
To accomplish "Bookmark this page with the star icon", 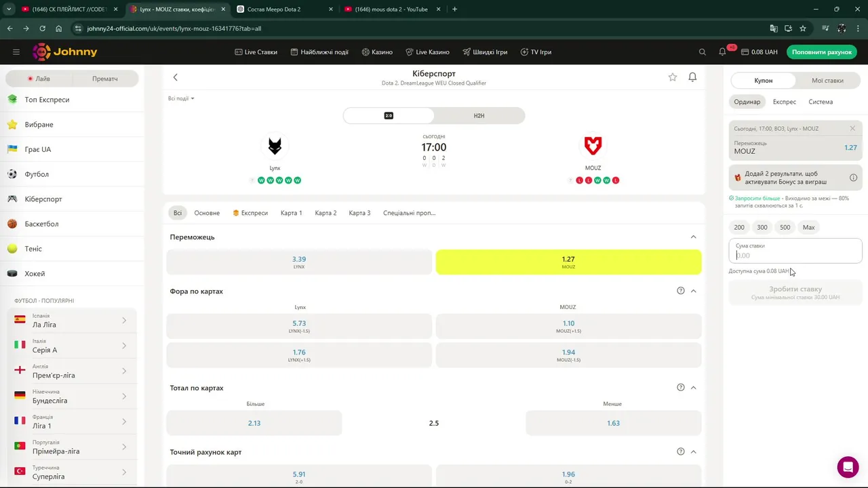I will pyautogui.click(x=803, y=28).
